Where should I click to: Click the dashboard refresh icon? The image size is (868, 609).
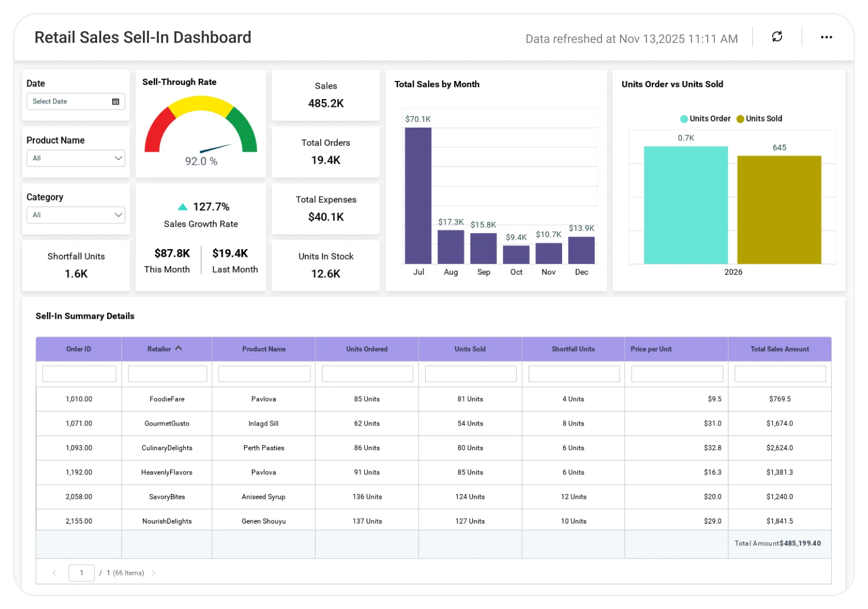pyautogui.click(x=777, y=37)
